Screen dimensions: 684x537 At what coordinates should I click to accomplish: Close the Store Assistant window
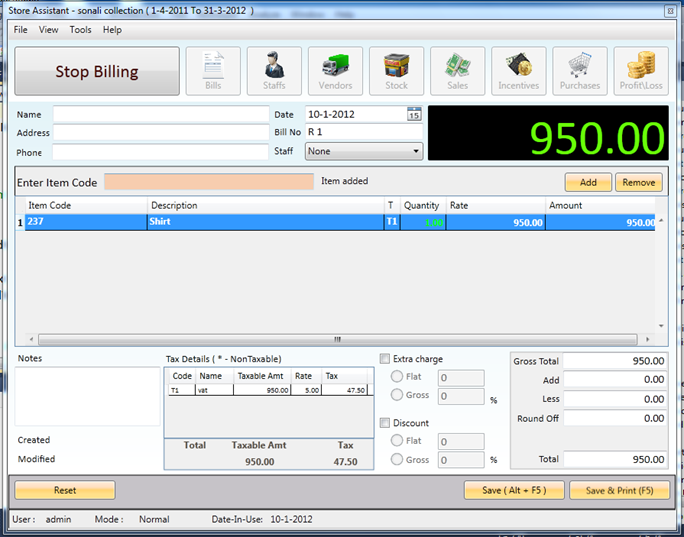670,11
